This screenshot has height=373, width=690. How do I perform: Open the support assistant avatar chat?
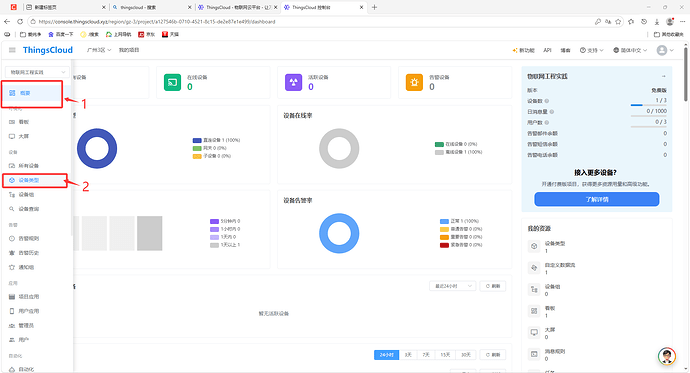pyautogui.click(x=667, y=356)
